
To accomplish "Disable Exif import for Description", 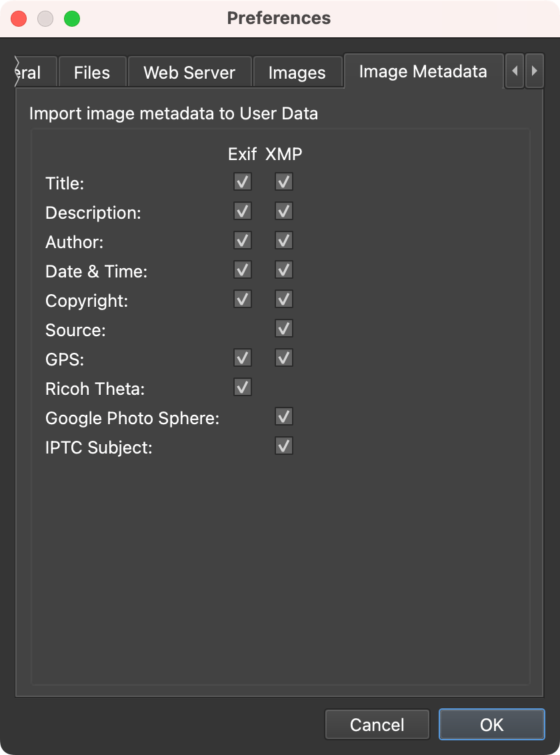I will coord(243,211).
